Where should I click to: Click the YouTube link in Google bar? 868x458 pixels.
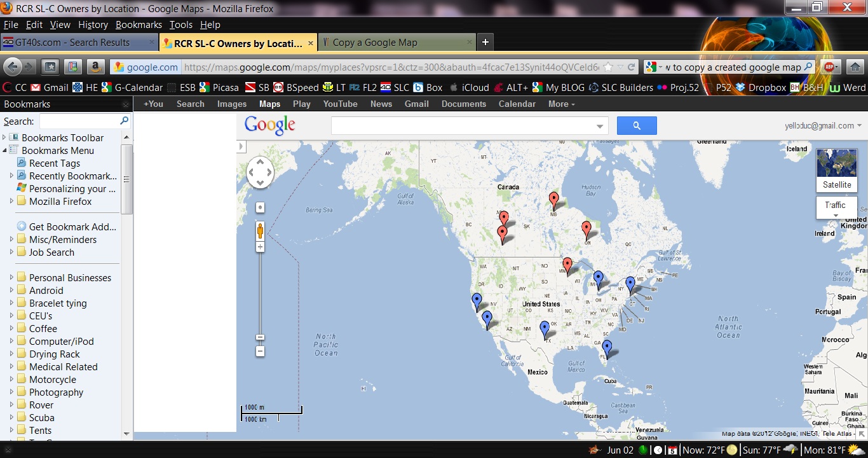pos(340,104)
